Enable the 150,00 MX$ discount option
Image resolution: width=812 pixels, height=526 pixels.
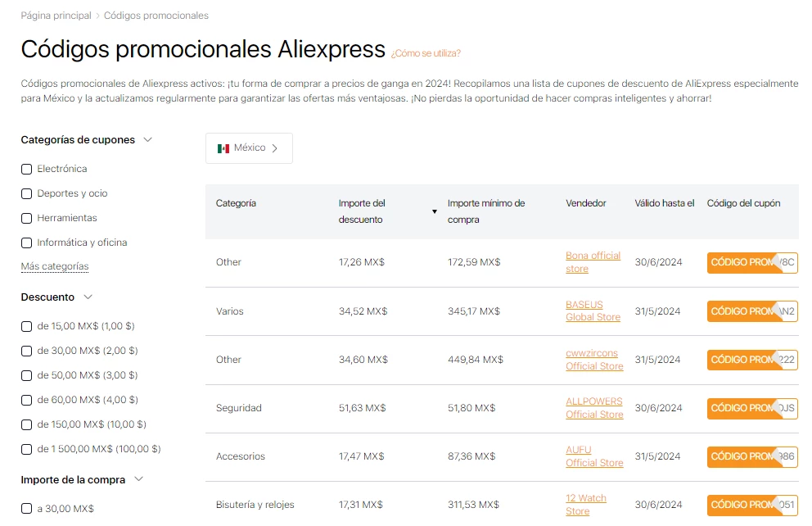pos(25,424)
